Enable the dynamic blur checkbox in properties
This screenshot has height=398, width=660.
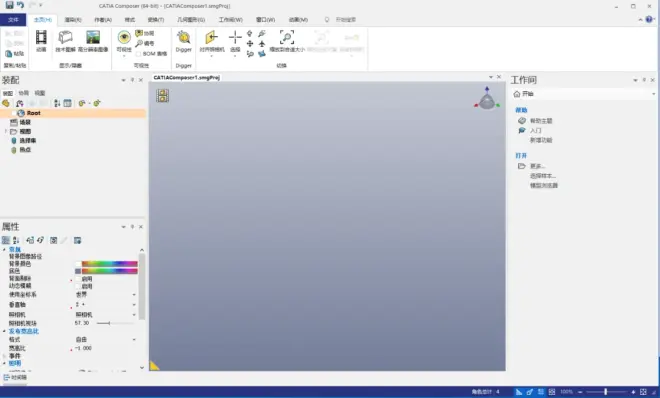[78, 286]
